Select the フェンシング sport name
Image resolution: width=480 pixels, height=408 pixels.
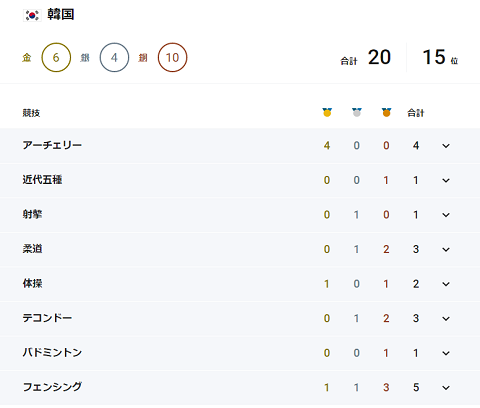[x=52, y=387]
